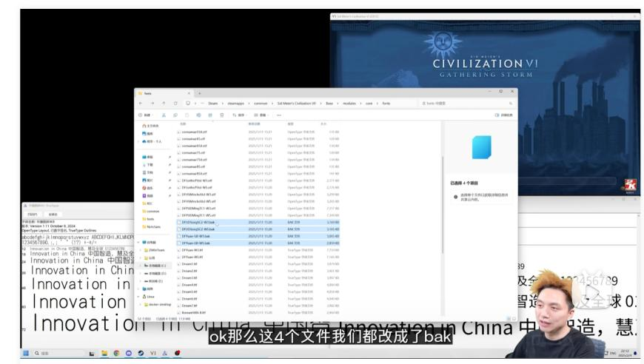Screen dimensions: 644x364
Task: Open Downloads quick access folder
Action: (x=147, y=165)
